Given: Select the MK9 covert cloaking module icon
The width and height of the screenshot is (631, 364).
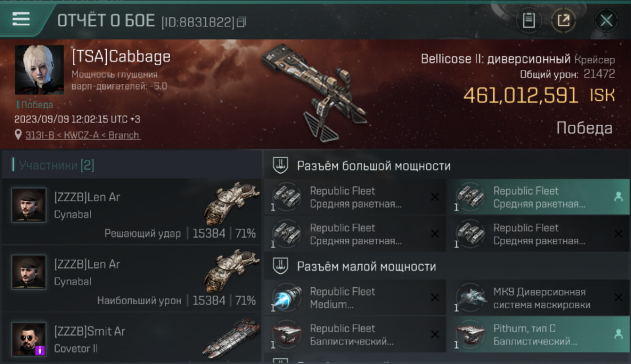Looking at the screenshot, I should tap(471, 298).
